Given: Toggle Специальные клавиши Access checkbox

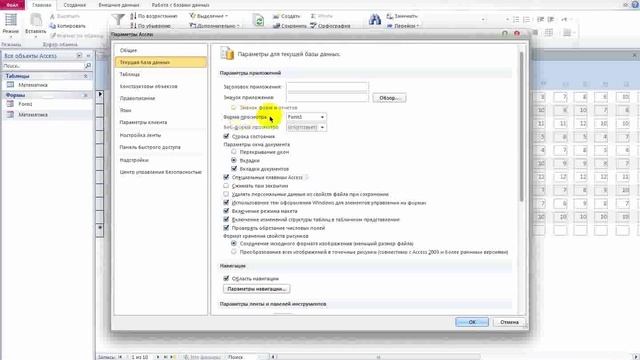Looking at the screenshot, I should pyautogui.click(x=226, y=177).
